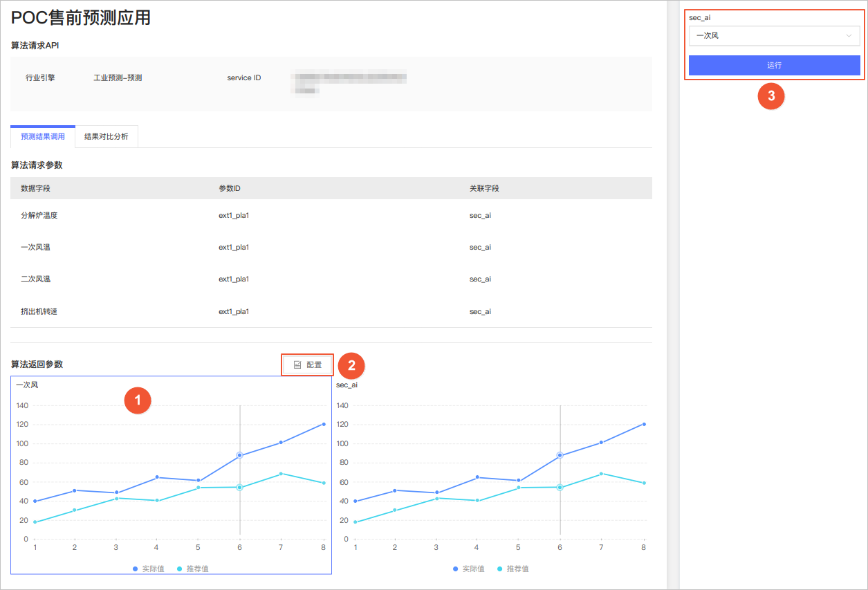Click the 行业引擎 label

40,77
